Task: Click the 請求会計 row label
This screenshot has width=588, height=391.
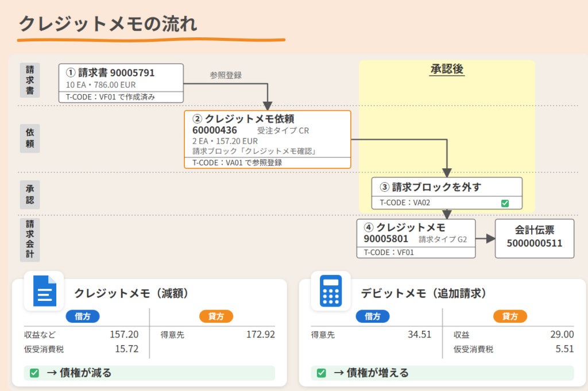Action: (x=30, y=239)
